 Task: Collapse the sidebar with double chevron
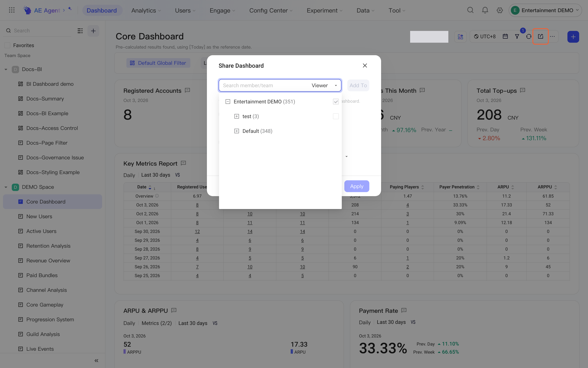click(x=96, y=360)
